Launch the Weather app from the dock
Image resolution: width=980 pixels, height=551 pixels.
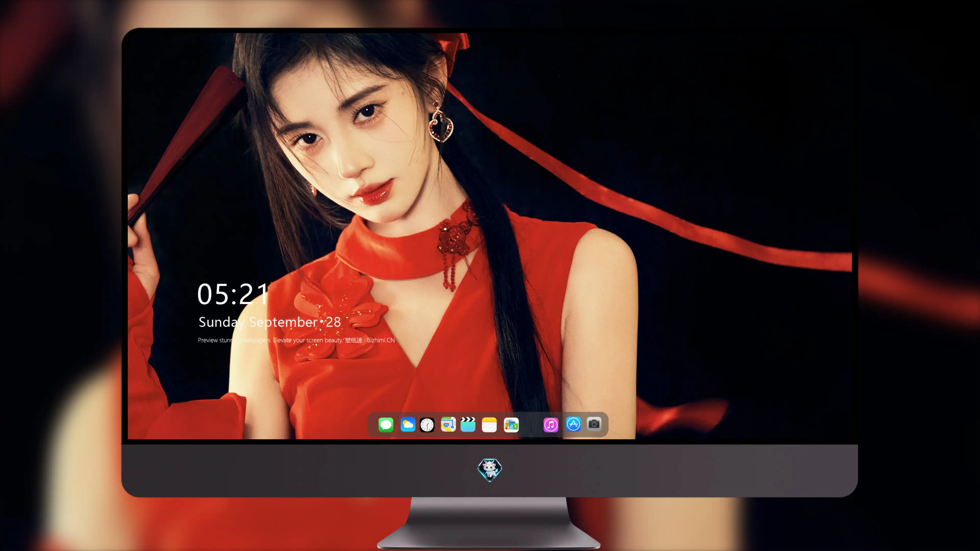[408, 425]
